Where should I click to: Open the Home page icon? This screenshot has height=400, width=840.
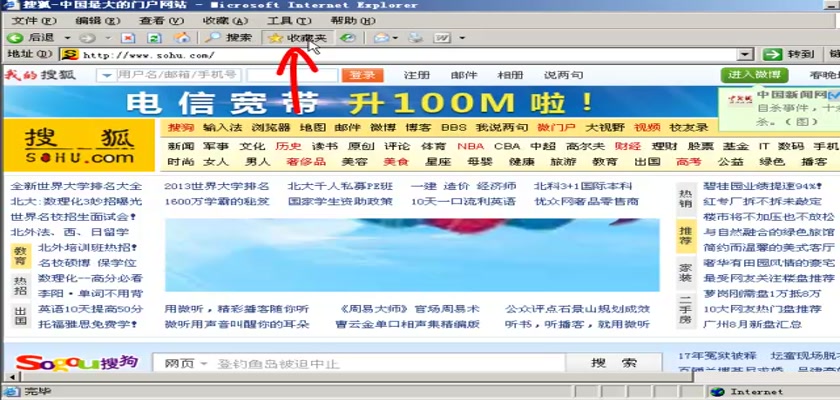point(182,37)
